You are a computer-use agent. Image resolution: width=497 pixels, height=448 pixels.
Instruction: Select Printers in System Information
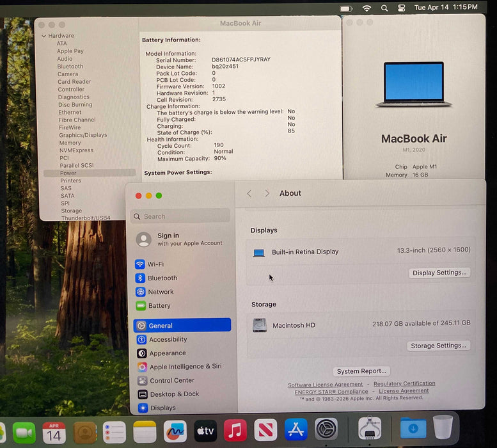click(71, 180)
